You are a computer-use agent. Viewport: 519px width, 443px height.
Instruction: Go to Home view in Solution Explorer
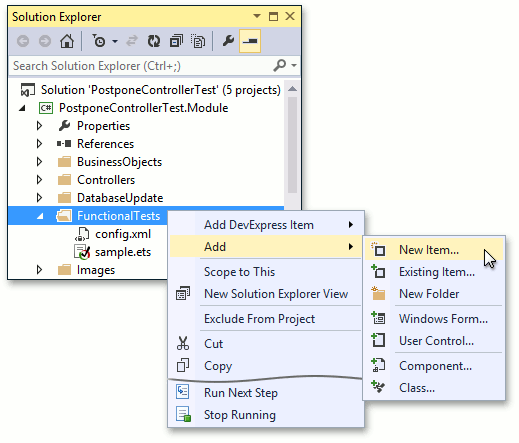tap(67, 41)
